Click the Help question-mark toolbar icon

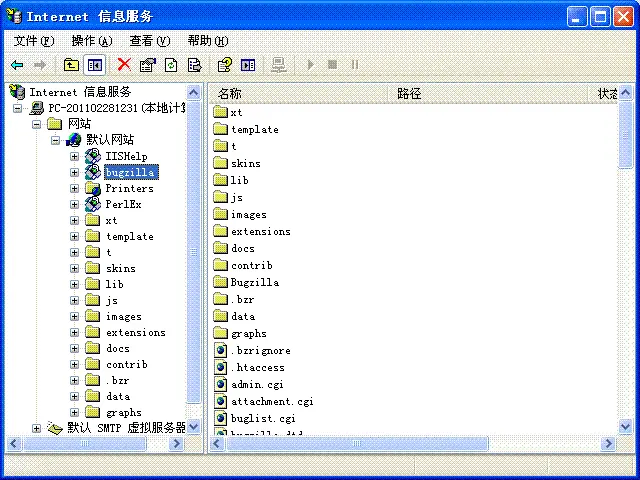point(225,65)
